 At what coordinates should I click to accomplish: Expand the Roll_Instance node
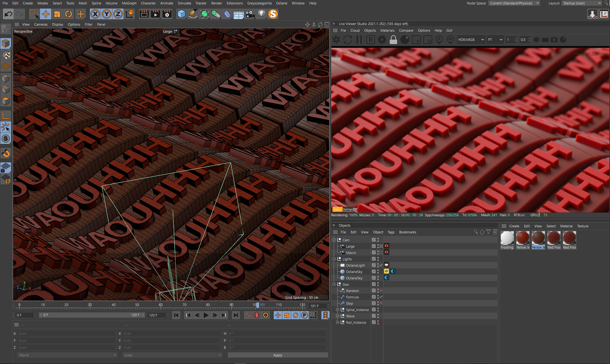point(337,322)
